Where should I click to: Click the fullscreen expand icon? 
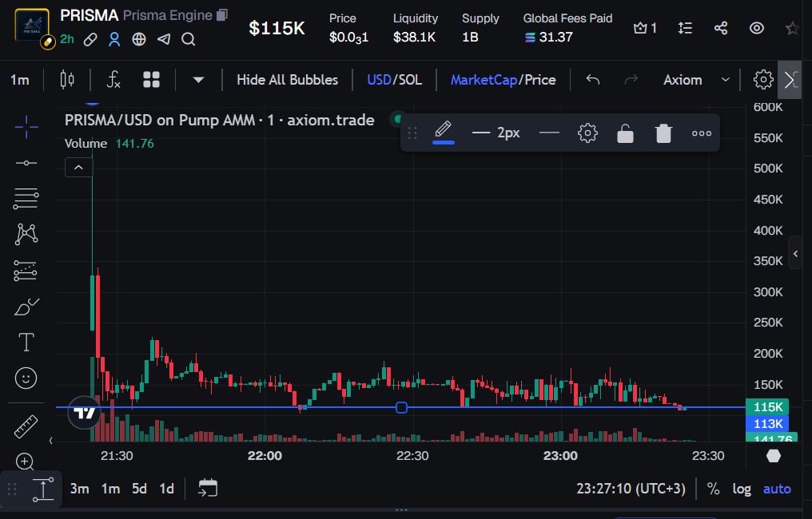coord(790,80)
